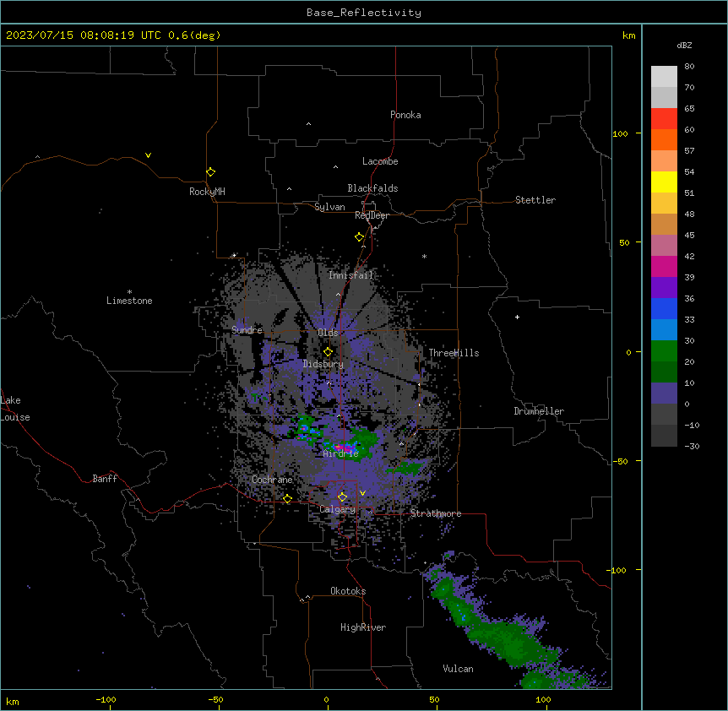Select the magenta swatch in the dBZ legend
This screenshot has width=728, height=711.
(x=664, y=266)
